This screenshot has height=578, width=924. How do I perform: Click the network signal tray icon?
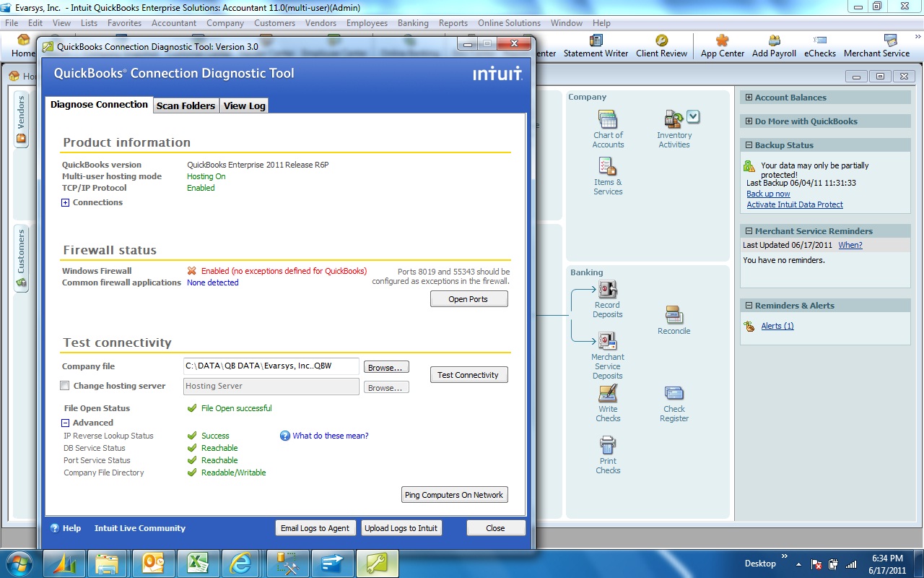click(x=850, y=564)
